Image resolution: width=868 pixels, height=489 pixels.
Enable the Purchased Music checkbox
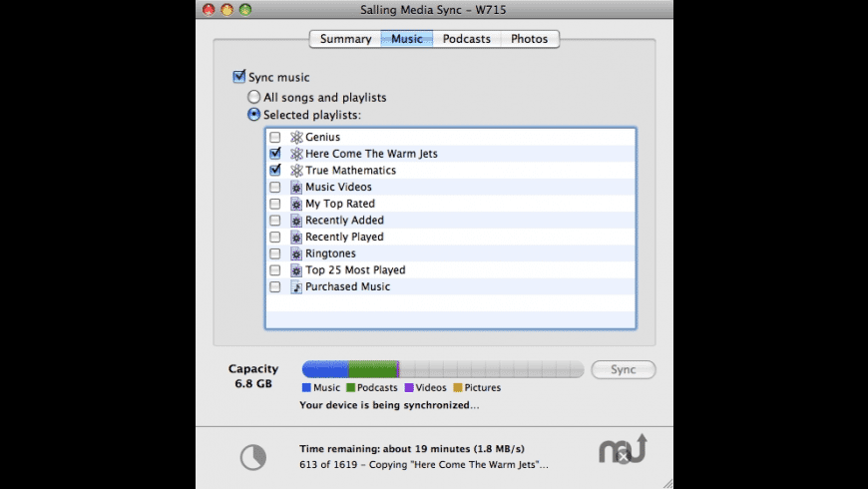(275, 286)
